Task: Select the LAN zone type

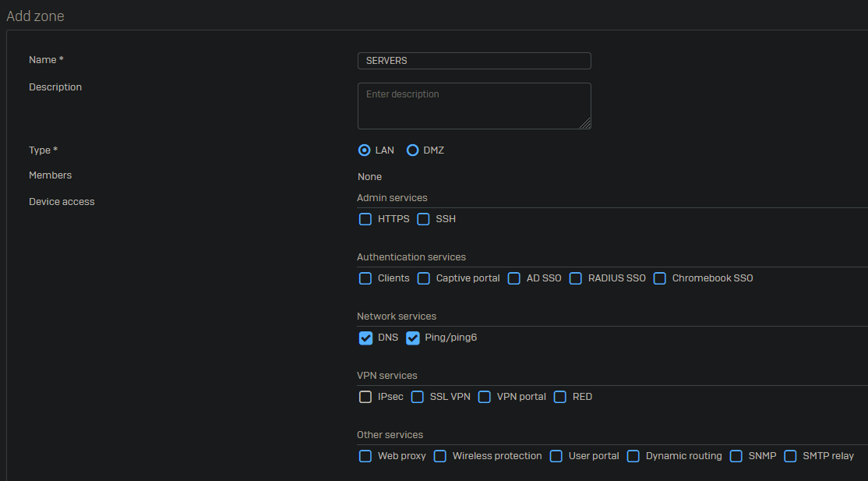Action: (365, 150)
